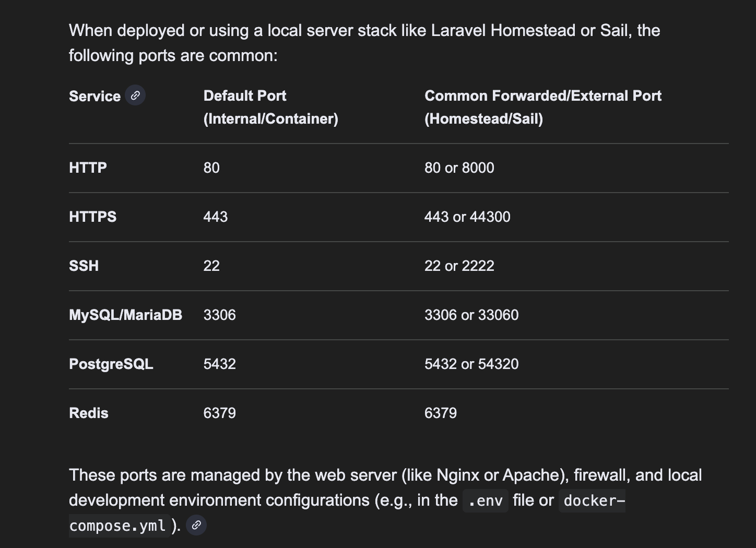Click the "443 or 44300" cell
Viewport: 756px width, 548px height.
click(x=467, y=217)
